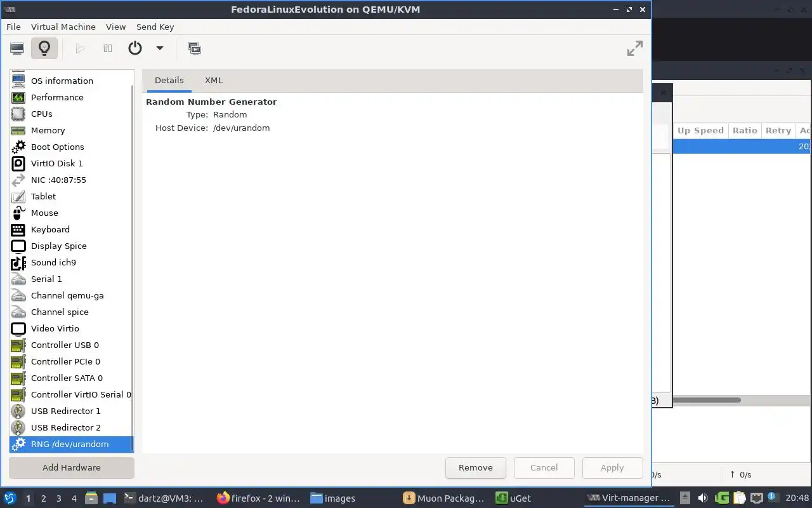This screenshot has height=508, width=812.
Task: Select Serial 1 entry
Action: pos(71,279)
